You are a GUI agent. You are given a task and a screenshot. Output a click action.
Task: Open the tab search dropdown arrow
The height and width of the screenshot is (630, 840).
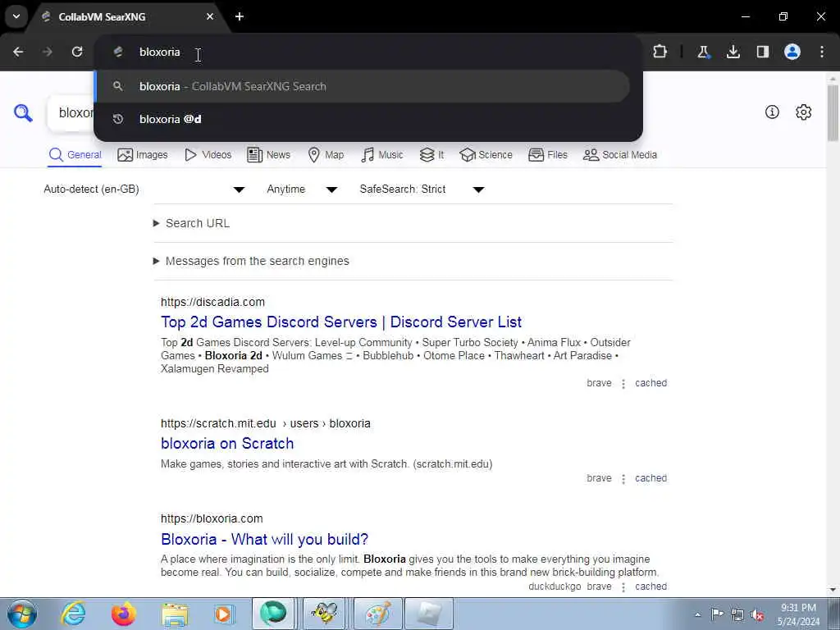click(16, 16)
